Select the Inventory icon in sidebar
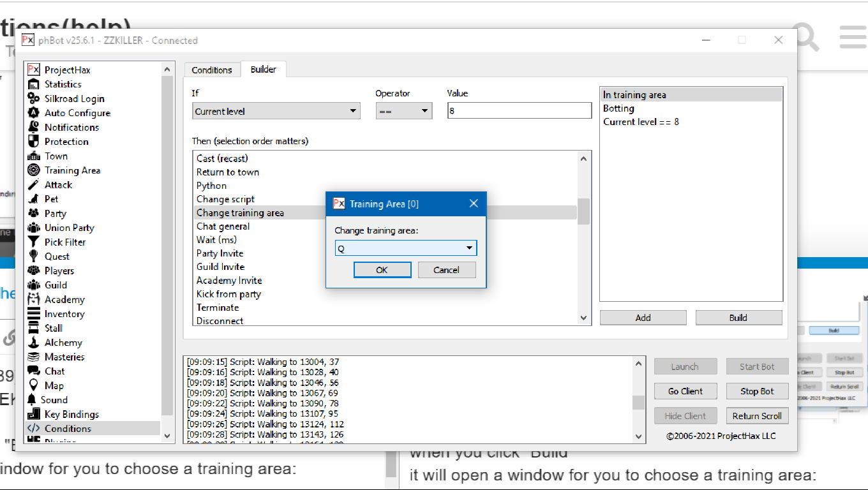The height and width of the screenshot is (490, 868). coord(34,314)
